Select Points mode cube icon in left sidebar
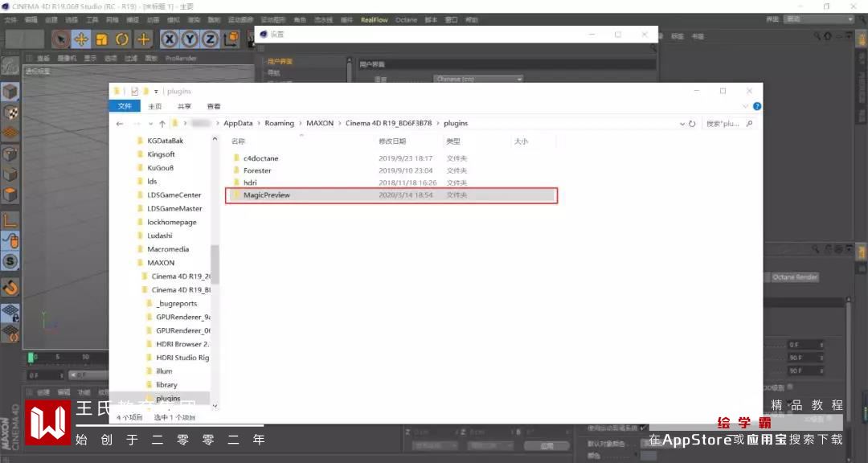Viewport: 868px width, 463px height. point(10,154)
